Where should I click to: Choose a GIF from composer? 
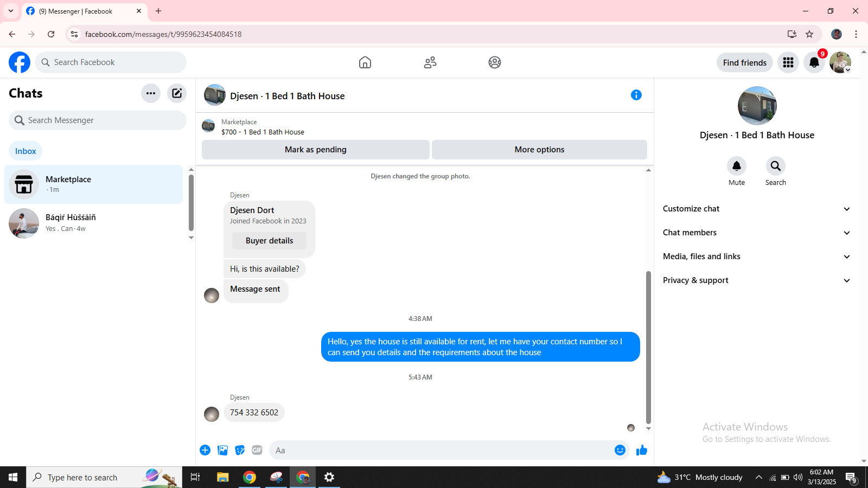pos(257,450)
